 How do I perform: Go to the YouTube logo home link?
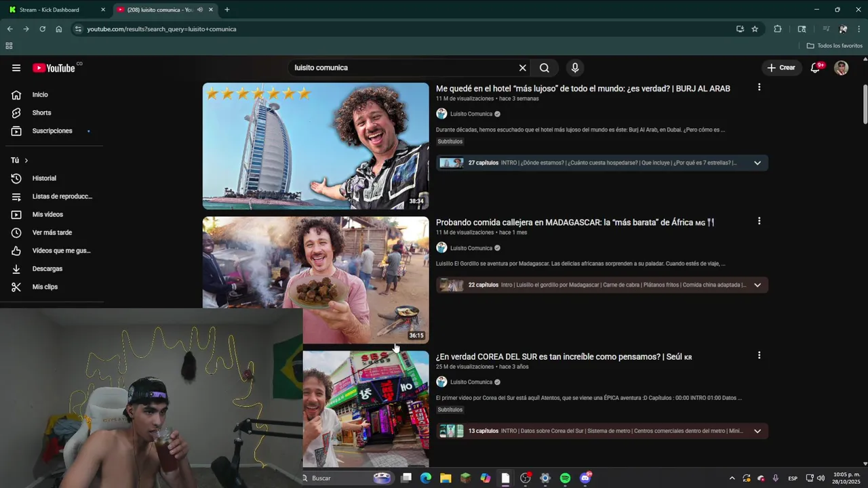54,68
